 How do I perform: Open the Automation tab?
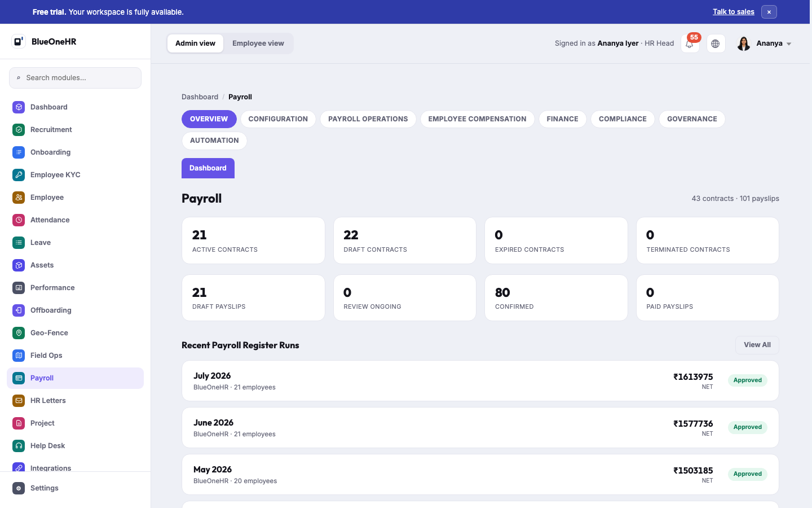pyautogui.click(x=214, y=141)
